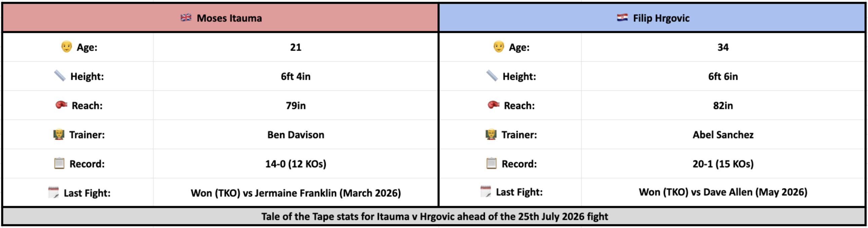Viewport: 868px width, 228px height.
Task: Click the UK flag icon beside Moses Itauma
Action: point(186,17)
